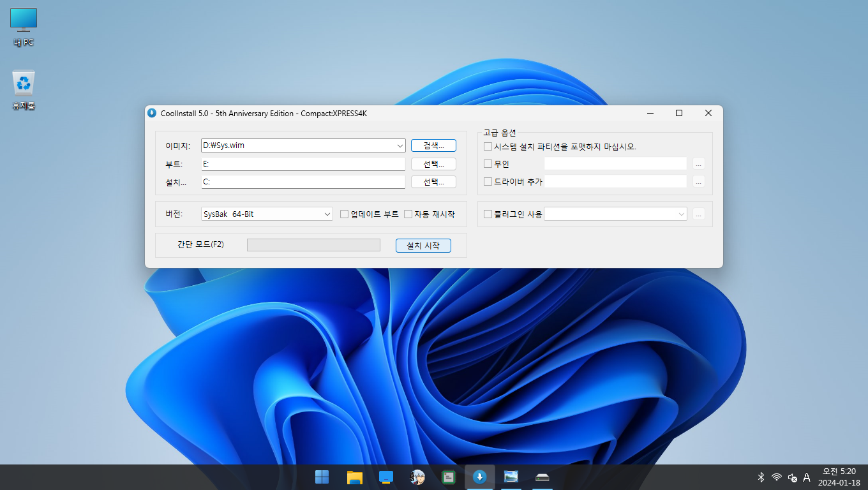Open the 내 PC desktop icon
This screenshot has width=868, height=490.
click(24, 27)
